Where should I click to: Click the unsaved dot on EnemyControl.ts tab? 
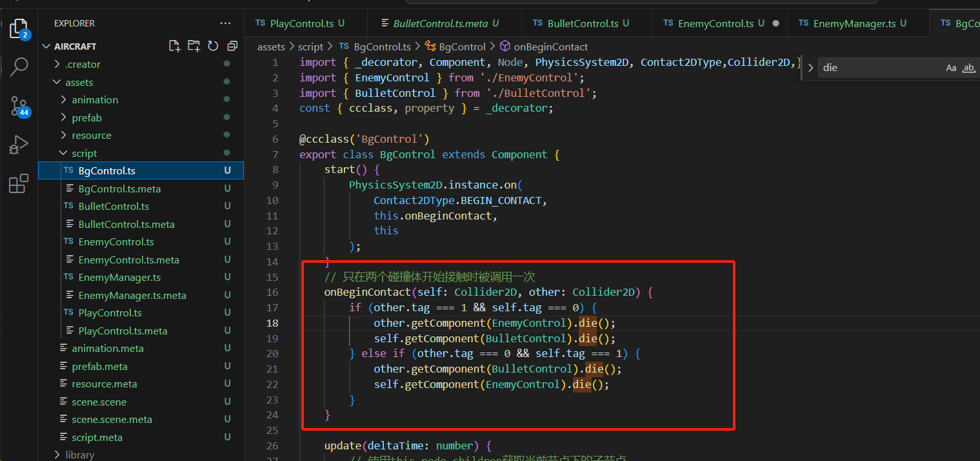coord(775,23)
